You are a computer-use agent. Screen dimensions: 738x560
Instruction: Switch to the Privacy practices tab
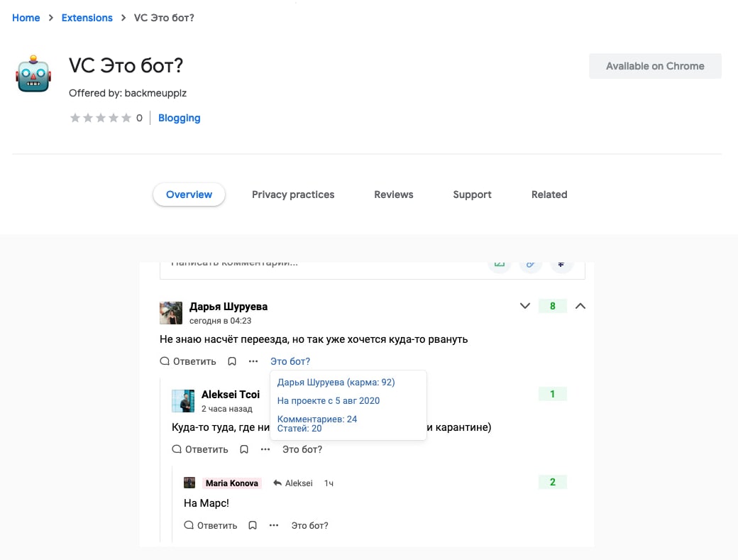(293, 194)
